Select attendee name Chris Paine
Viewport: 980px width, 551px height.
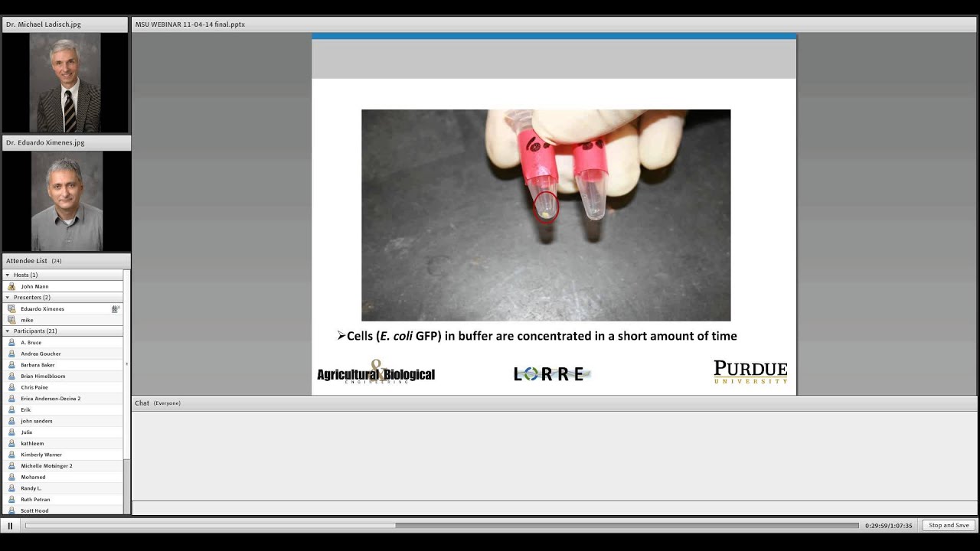(x=34, y=387)
